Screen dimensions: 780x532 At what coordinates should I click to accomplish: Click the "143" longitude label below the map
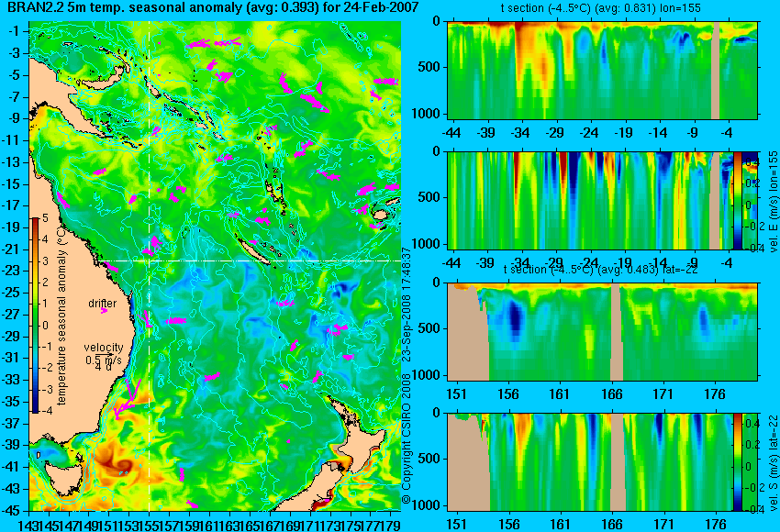(x=28, y=525)
